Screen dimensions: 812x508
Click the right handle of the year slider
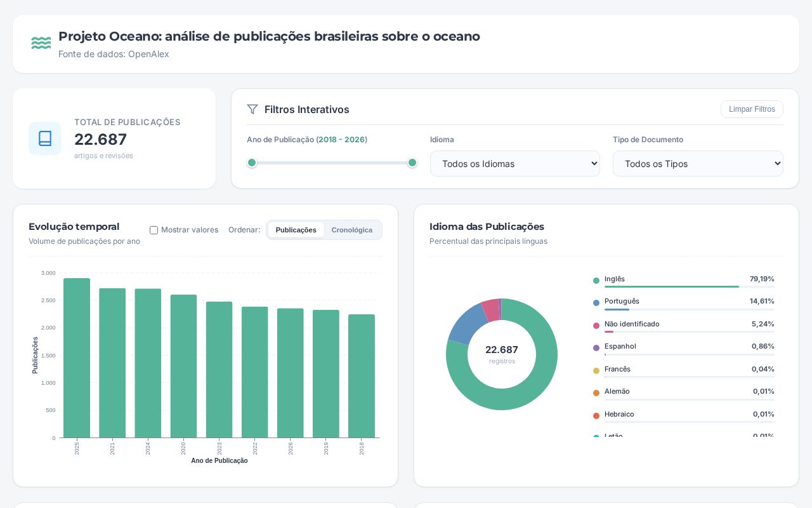[x=412, y=163]
